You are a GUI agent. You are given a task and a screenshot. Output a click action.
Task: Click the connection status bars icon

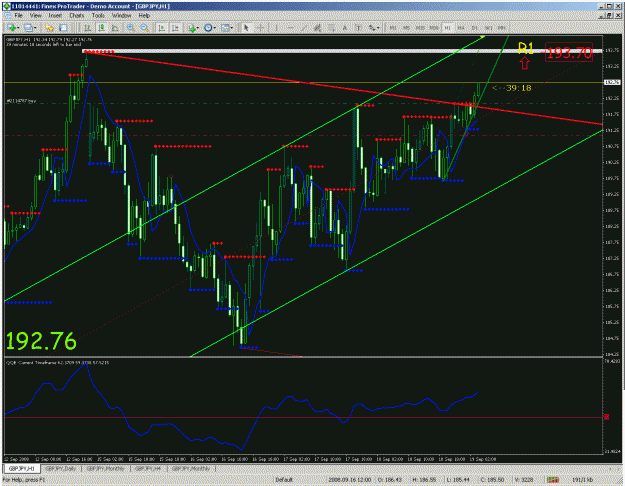pos(552,480)
